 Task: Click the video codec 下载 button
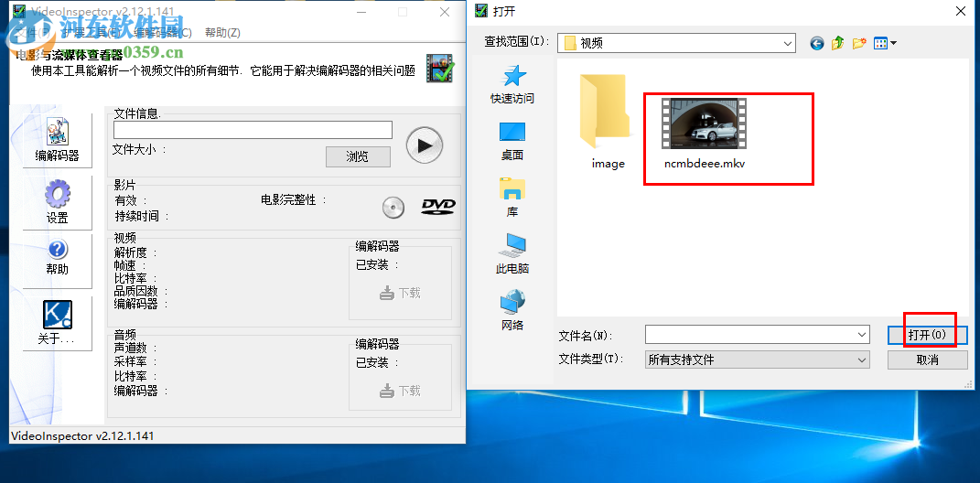[x=401, y=293]
